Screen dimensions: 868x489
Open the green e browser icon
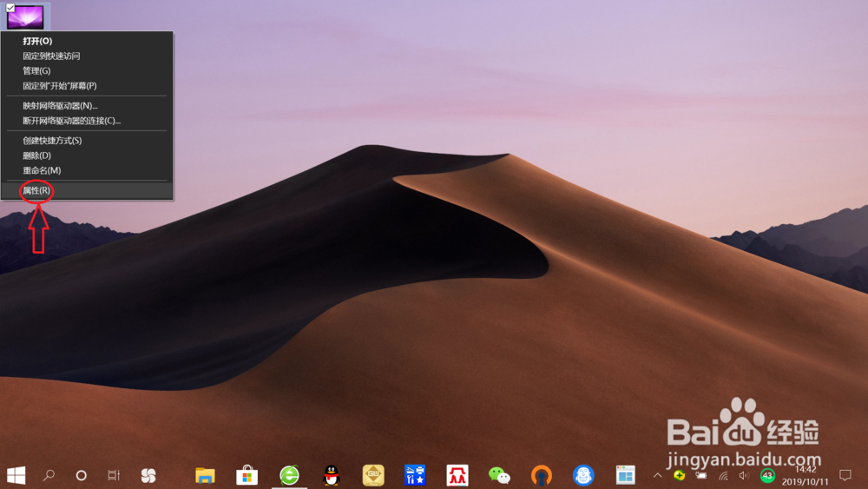tap(289, 475)
